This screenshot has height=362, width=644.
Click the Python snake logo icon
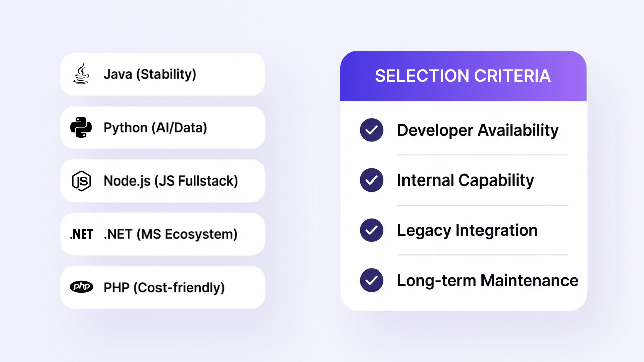pos(81,127)
